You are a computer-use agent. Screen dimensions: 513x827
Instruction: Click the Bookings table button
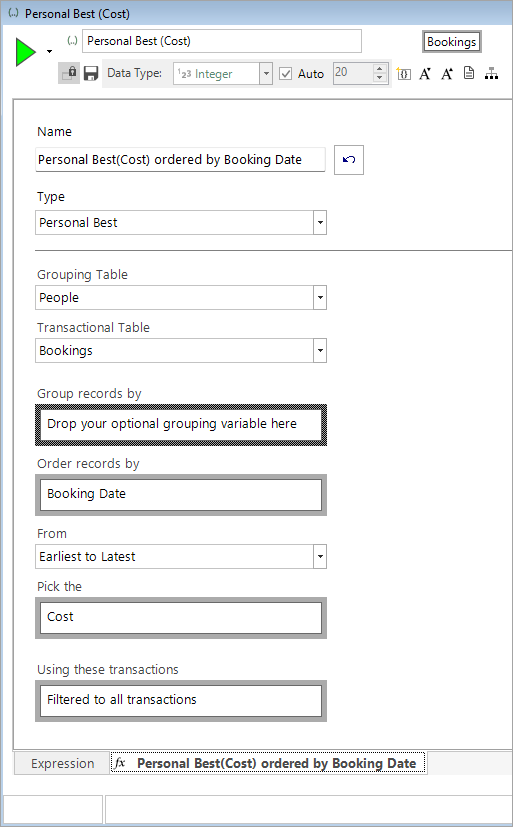pyautogui.click(x=452, y=42)
